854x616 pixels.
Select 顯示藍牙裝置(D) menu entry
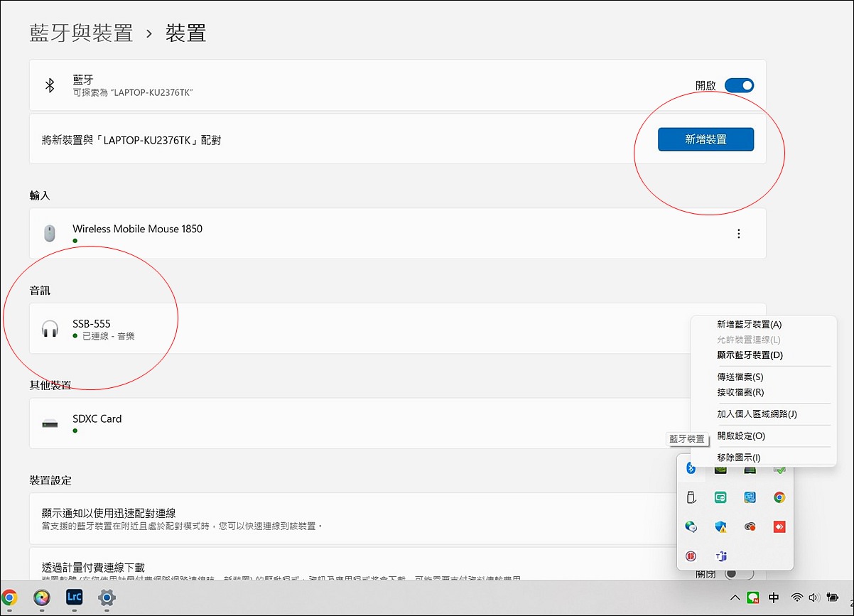750,355
